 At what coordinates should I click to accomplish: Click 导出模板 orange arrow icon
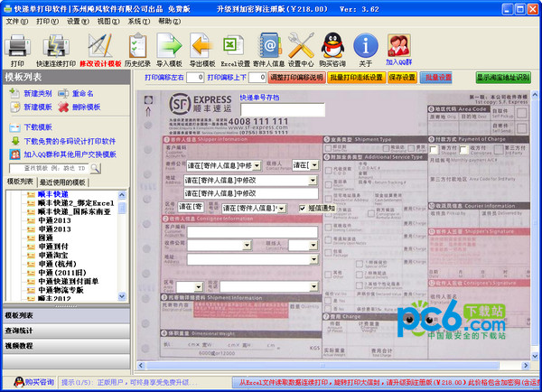click(201, 46)
